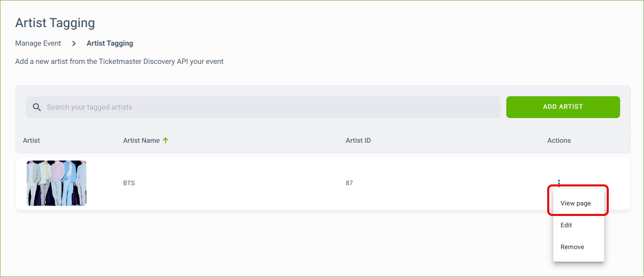Open the BTS artist thumbnail image
Screen dimensions: 644x277
[56, 183]
